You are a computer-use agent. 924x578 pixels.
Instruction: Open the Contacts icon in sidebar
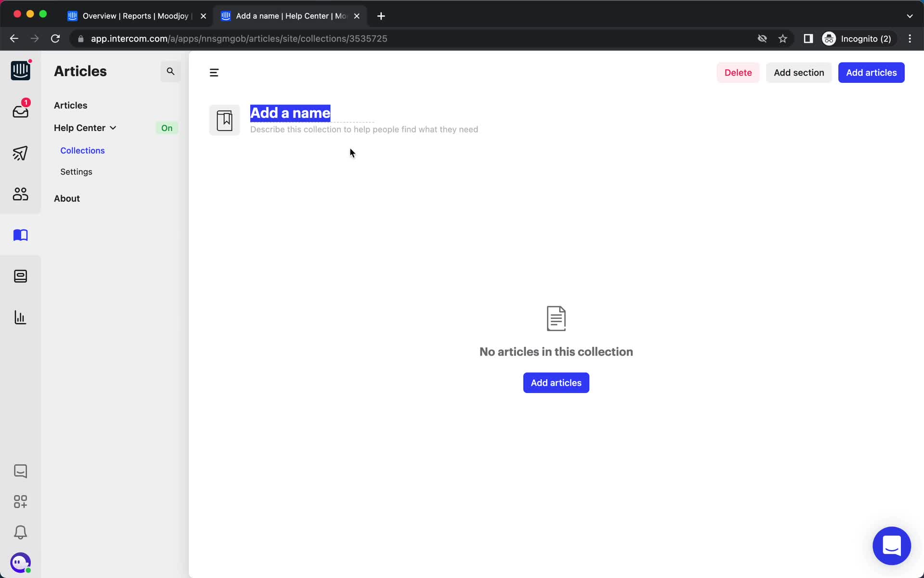pos(20,193)
